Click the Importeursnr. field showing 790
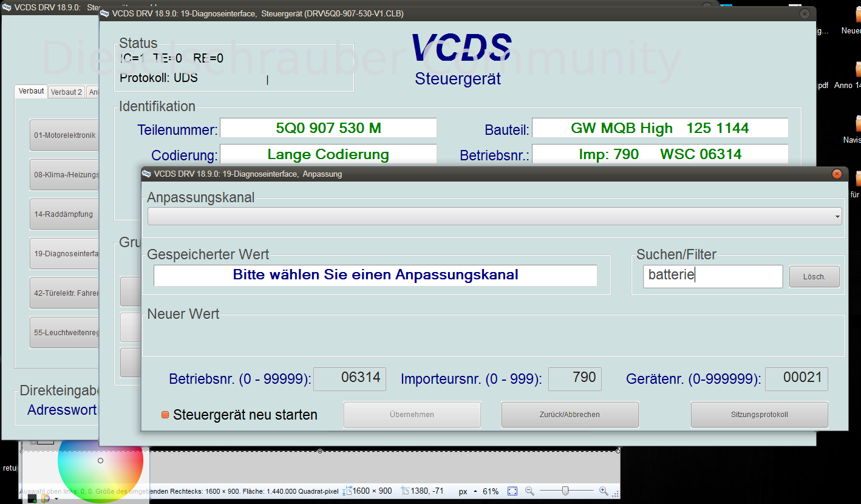 pos(574,379)
